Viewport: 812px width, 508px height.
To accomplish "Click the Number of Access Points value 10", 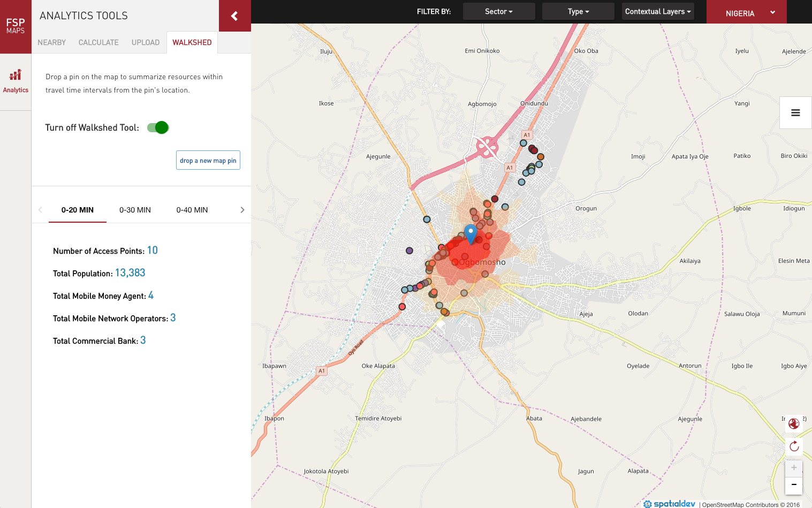I will point(153,250).
